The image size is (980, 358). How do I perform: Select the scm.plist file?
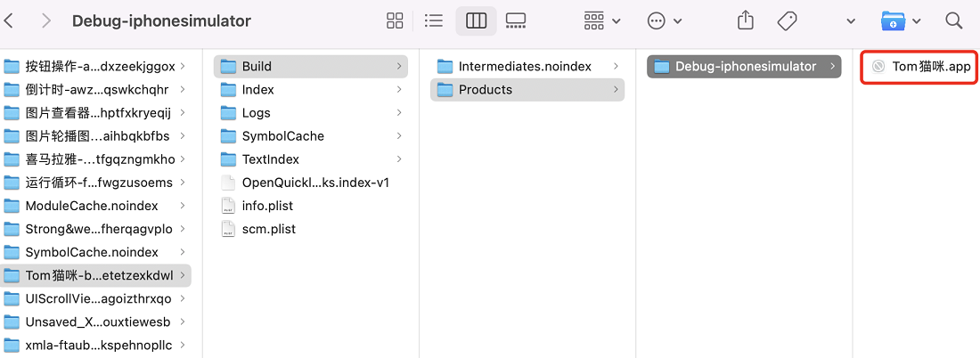click(311, 229)
